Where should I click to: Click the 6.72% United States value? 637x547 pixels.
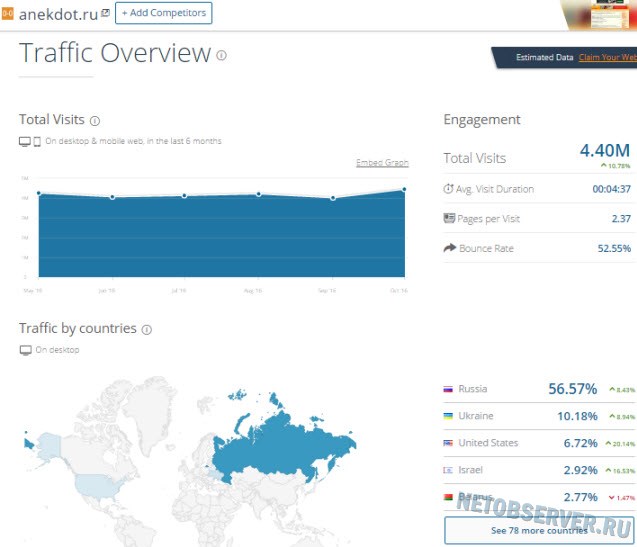click(x=580, y=443)
